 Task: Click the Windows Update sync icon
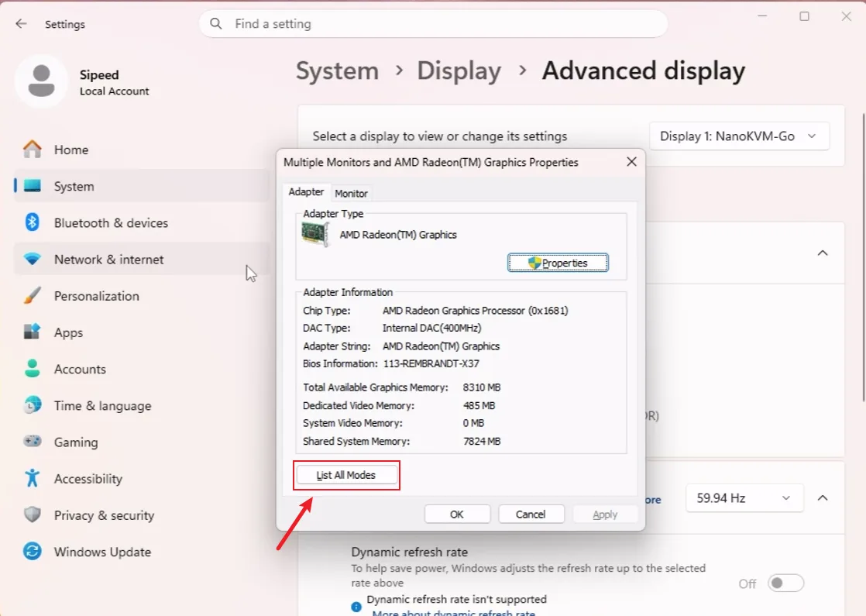tap(32, 551)
